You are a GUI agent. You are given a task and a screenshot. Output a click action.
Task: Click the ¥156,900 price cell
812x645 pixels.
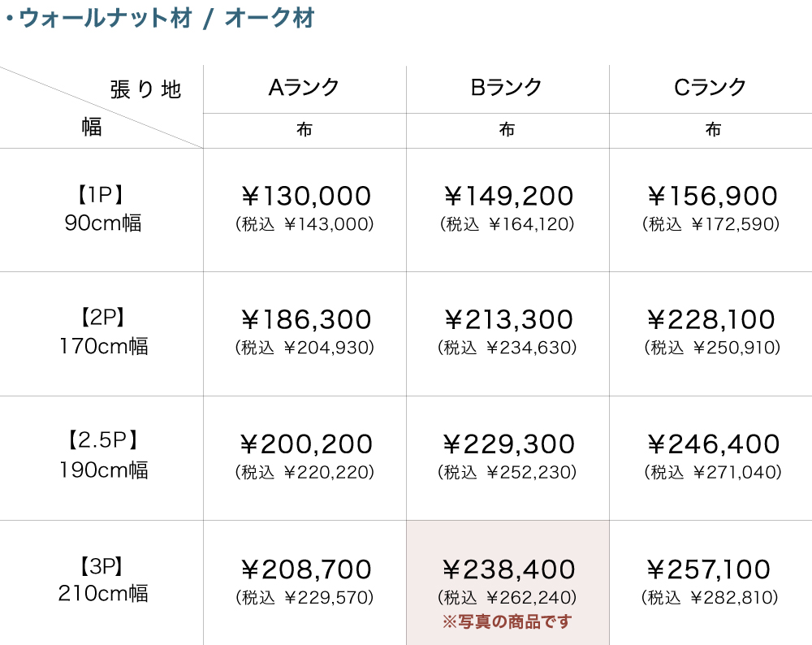tap(711, 197)
